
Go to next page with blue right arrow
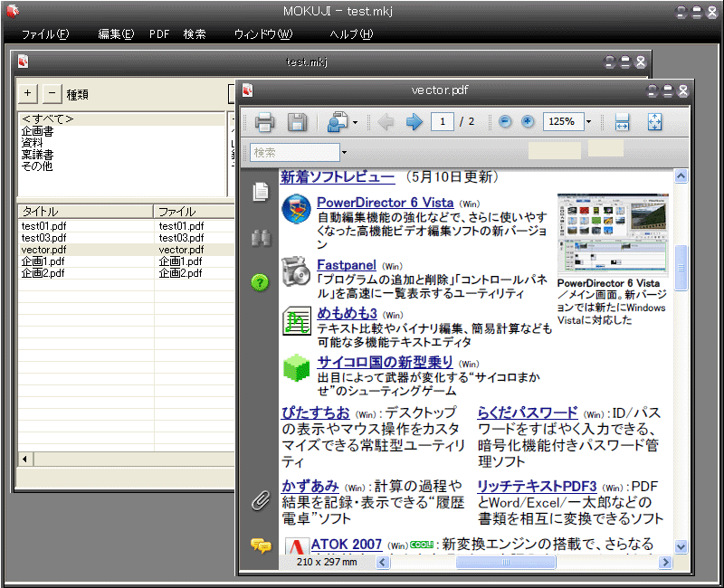[414, 122]
